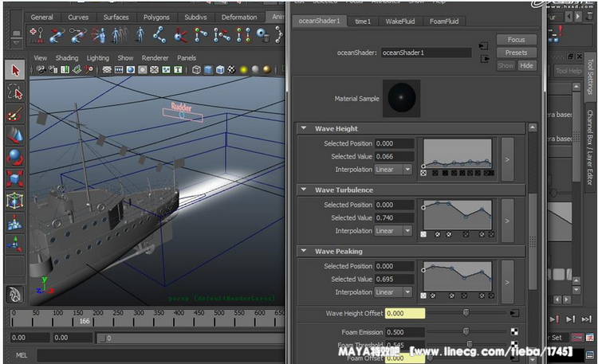Click the oceanShader name field

(426, 53)
